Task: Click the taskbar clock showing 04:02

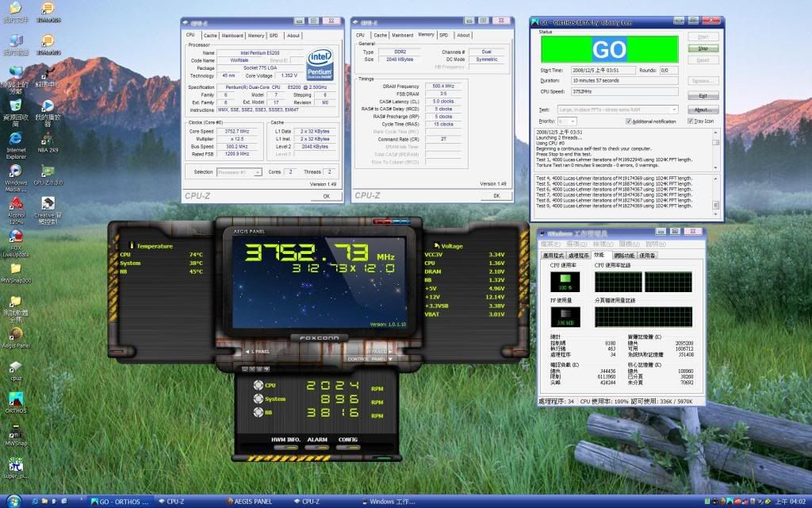Action: 790,502
